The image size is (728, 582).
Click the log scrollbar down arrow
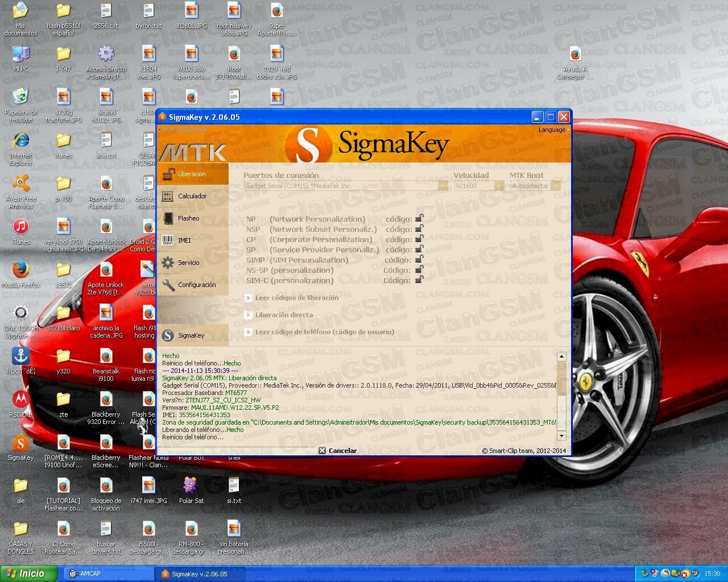point(561,436)
